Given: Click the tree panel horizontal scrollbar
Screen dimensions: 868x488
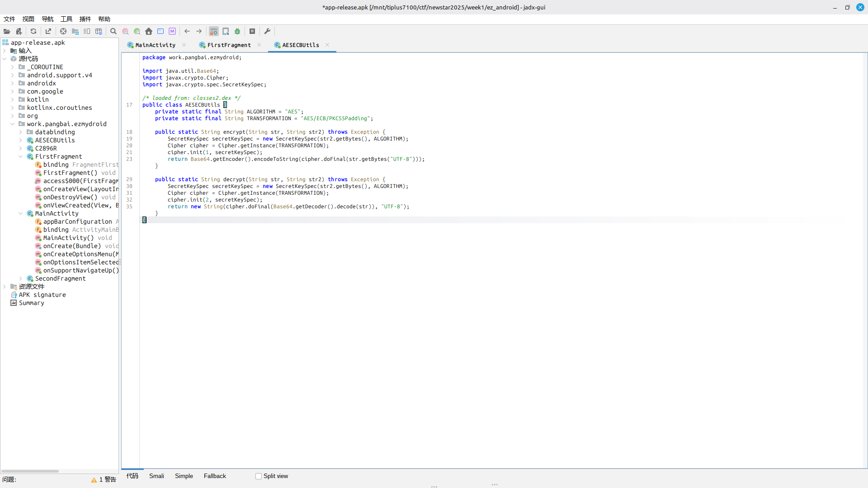Looking at the screenshot, I should tap(30, 471).
